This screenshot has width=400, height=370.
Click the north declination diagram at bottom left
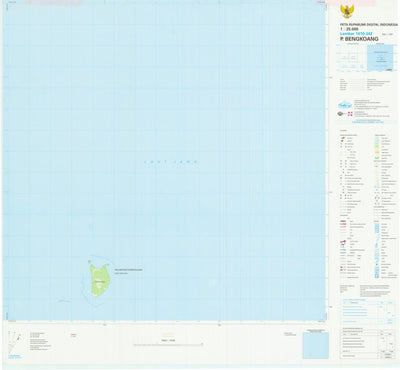(x=13, y=343)
